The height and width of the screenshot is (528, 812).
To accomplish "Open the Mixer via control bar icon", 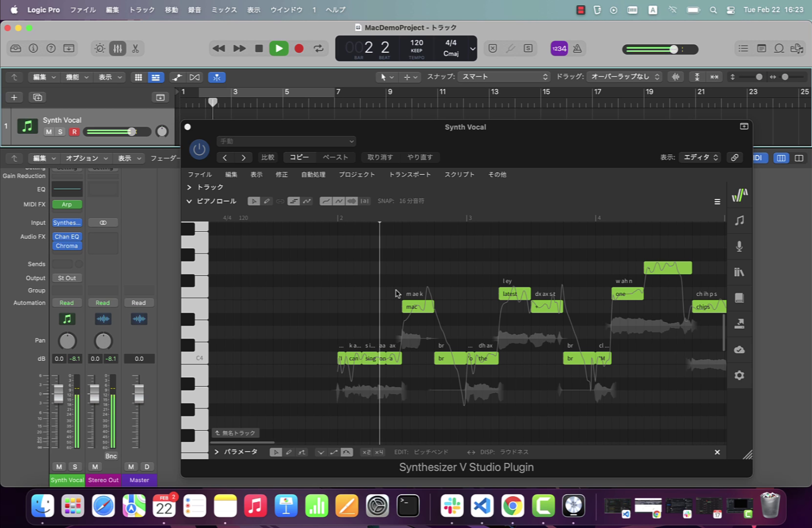I will [x=117, y=48].
